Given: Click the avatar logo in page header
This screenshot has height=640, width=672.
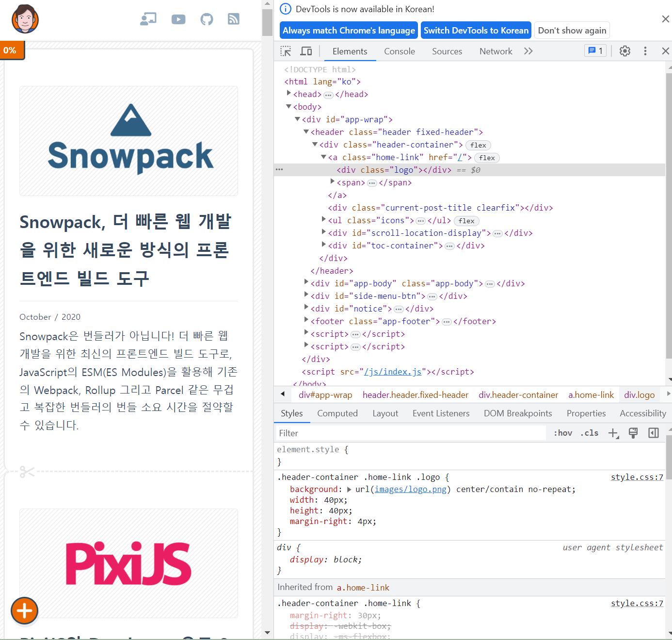Looking at the screenshot, I should click(25, 19).
